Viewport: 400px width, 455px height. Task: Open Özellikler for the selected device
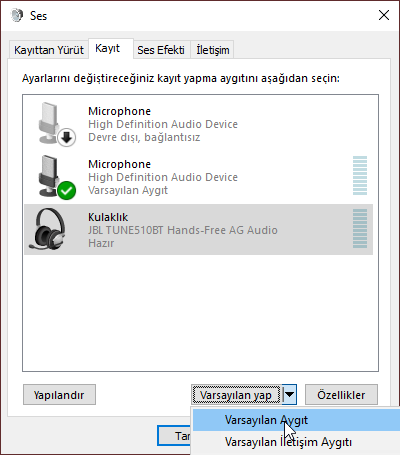[341, 395]
